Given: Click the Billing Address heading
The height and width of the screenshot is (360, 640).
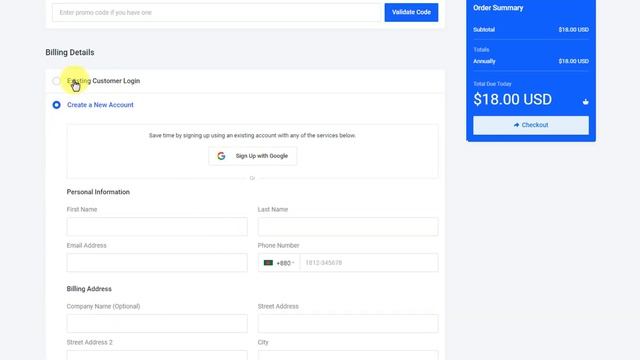Looking at the screenshot, I should pyautogui.click(x=89, y=289).
